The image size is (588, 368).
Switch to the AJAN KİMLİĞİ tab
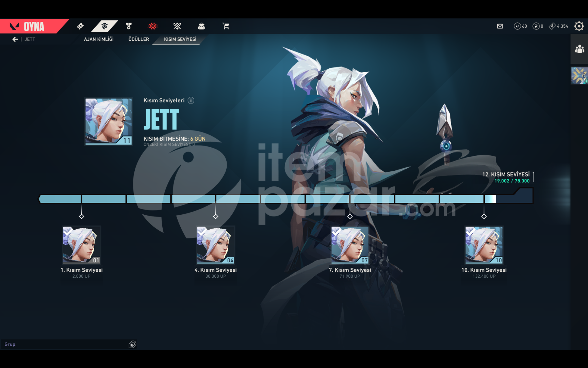tap(99, 39)
